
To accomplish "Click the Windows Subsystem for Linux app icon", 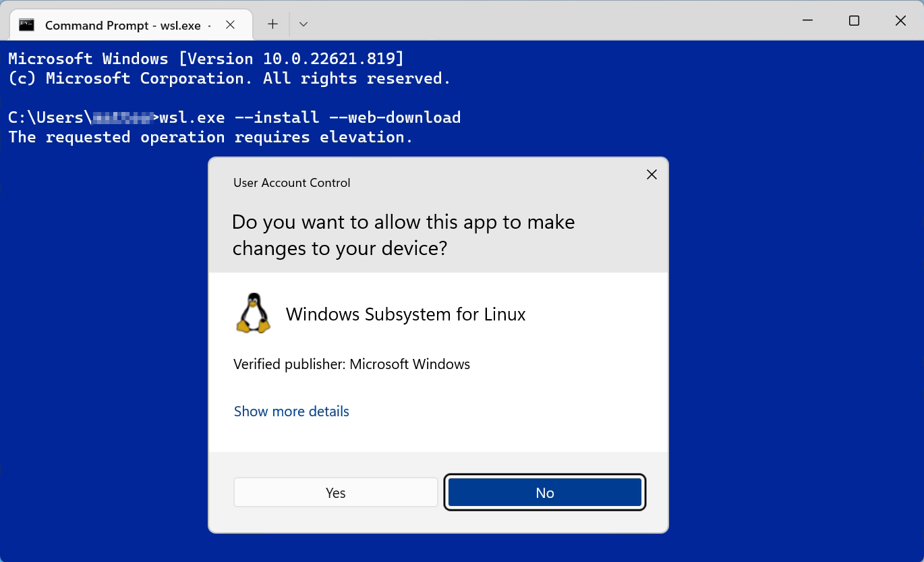I will tap(253, 312).
